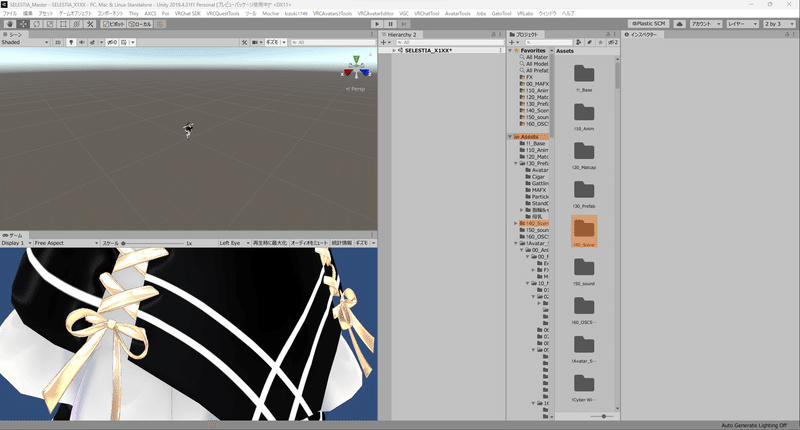Toggle Maximize On Play button
Screen dimensions: 800x430
[x=270, y=243]
